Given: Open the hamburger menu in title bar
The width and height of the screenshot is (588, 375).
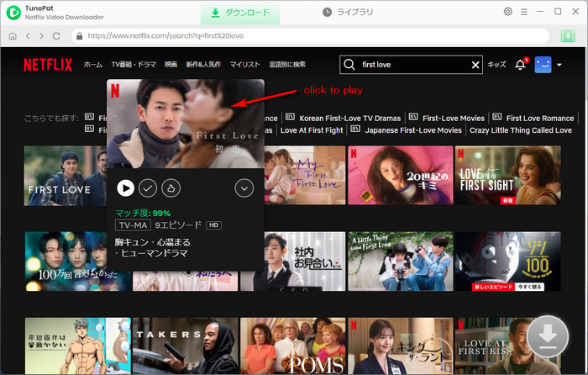Looking at the screenshot, I should (x=524, y=12).
